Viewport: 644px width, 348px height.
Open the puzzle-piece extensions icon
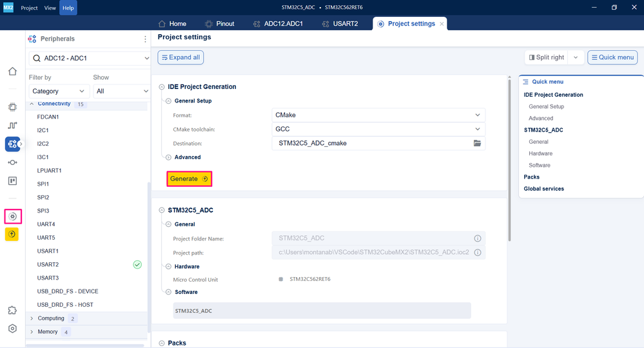pos(12,310)
